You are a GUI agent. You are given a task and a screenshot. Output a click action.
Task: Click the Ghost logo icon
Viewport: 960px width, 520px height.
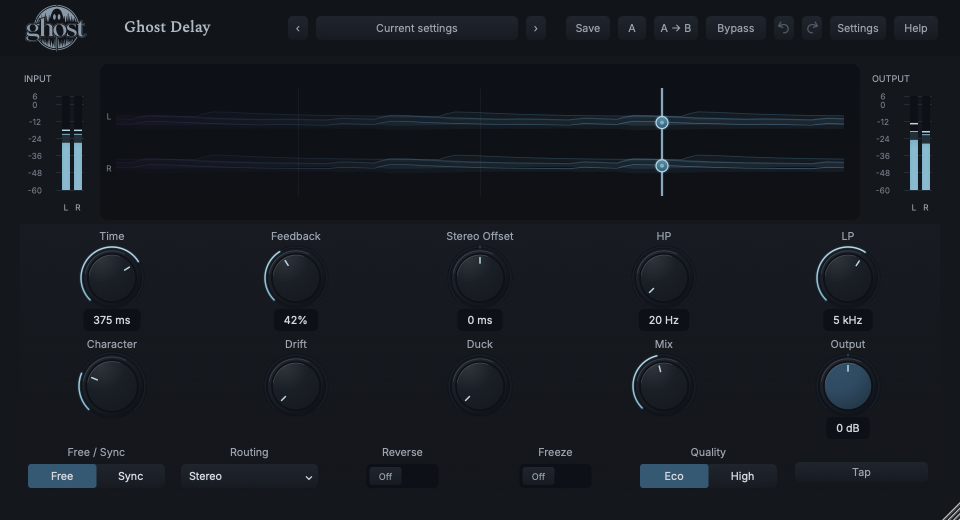(x=56, y=28)
